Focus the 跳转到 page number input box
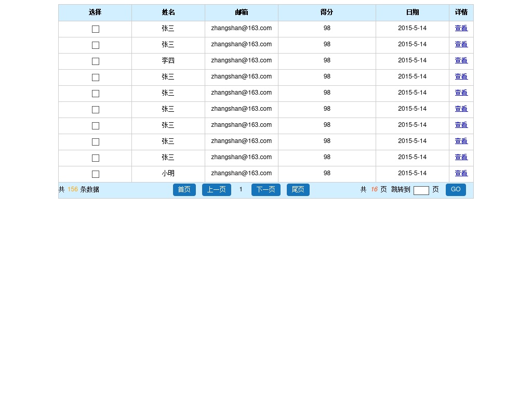Viewport: 532px width, 416px height. (421, 190)
